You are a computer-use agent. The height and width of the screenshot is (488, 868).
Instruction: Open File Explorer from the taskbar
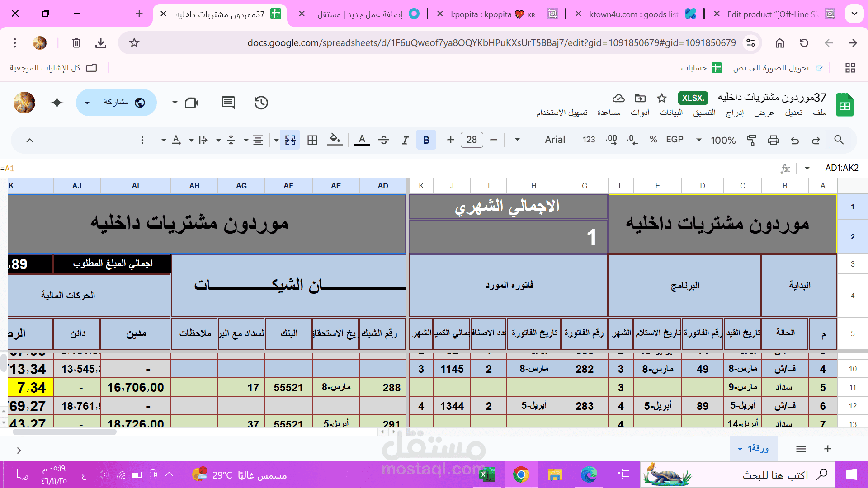(555, 474)
